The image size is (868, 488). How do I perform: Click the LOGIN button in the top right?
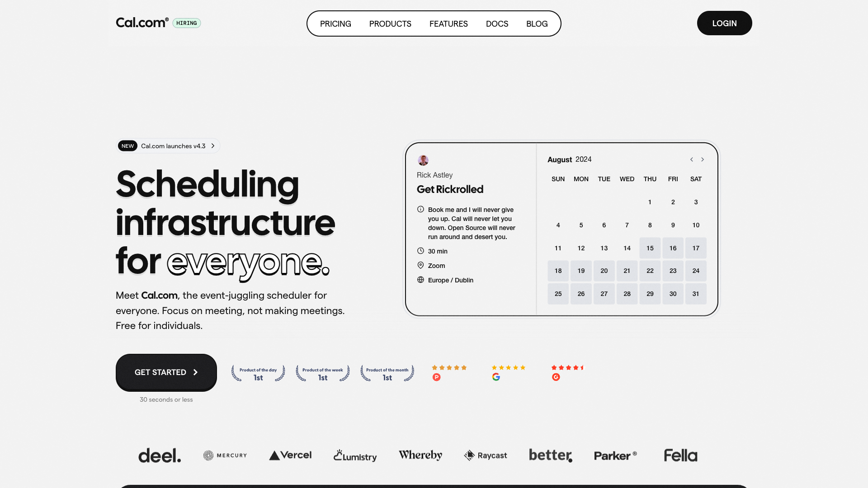coord(724,23)
